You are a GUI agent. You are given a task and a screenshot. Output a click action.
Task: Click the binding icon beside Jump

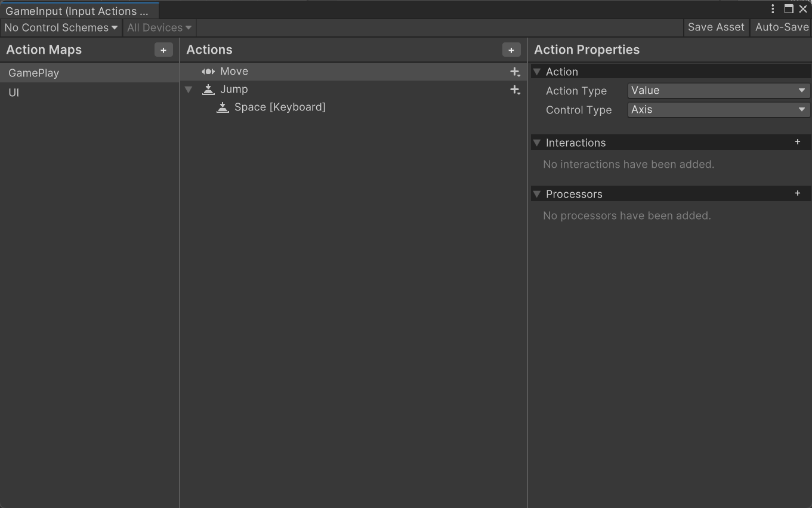pos(208,89)
